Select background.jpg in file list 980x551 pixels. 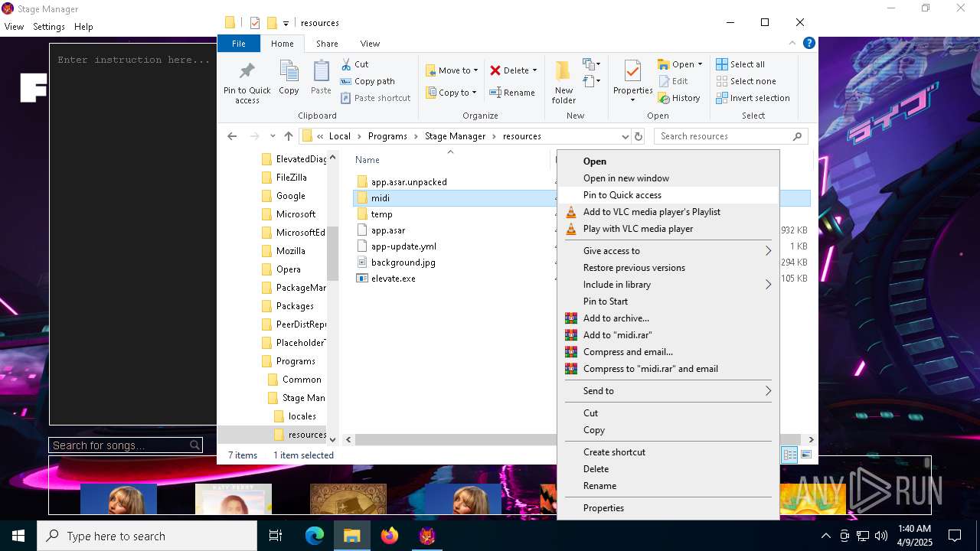(403, 262)
